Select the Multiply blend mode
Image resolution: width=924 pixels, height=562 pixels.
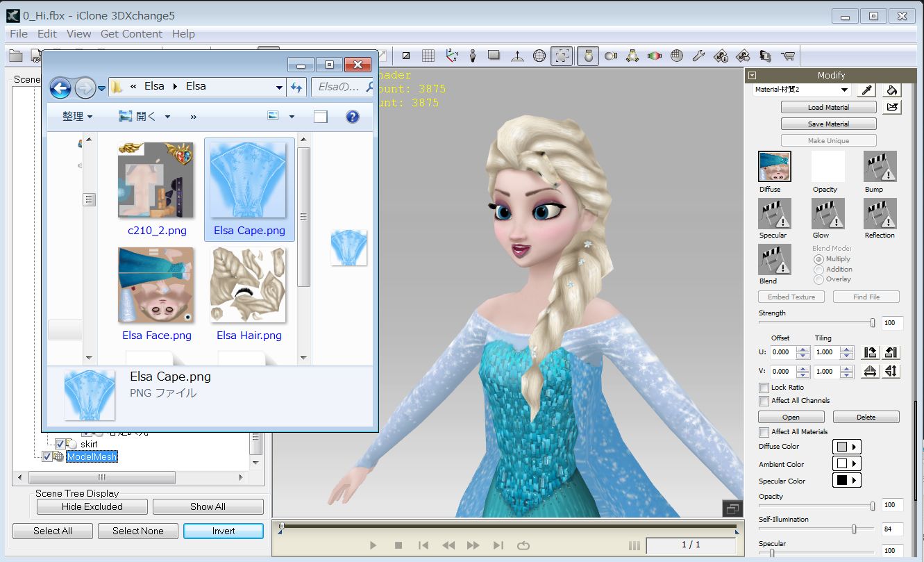coord(819,259)
